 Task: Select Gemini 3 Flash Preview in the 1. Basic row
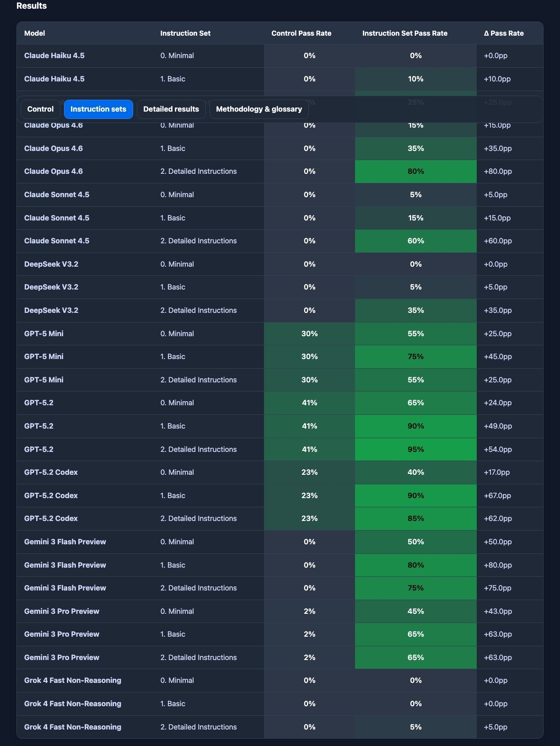click(65, 565)
